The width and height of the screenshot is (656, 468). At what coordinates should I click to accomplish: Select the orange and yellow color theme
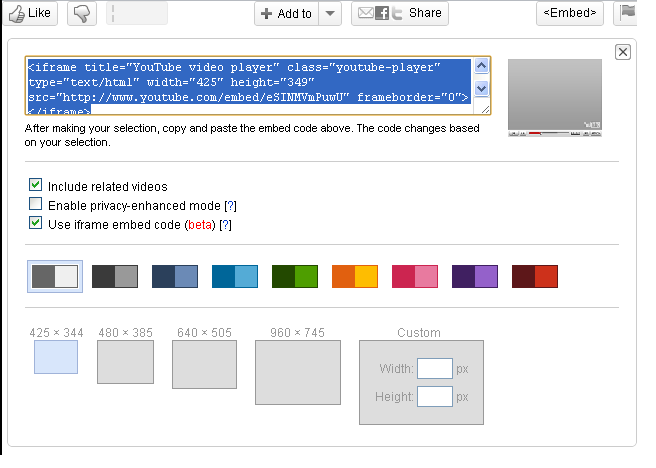(355, 276)
